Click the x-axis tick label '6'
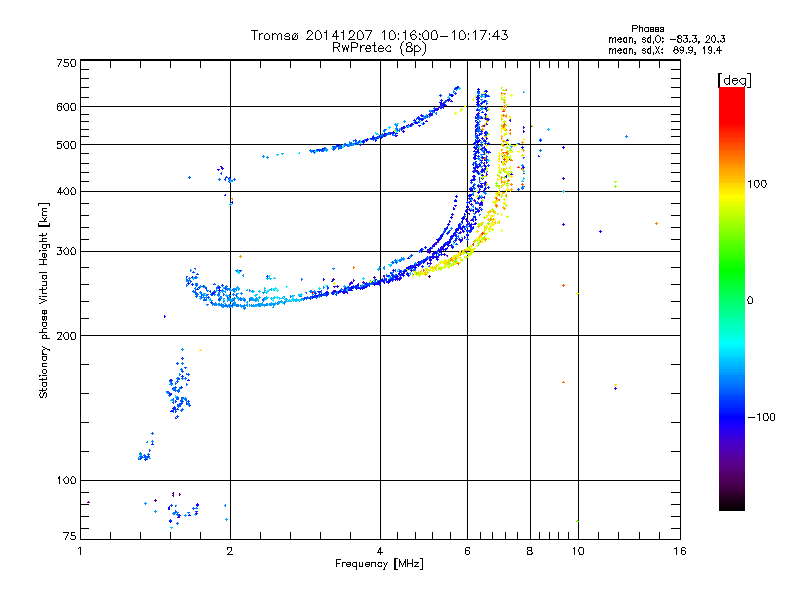This screenshot has width=800, height=600. [467, 551]
